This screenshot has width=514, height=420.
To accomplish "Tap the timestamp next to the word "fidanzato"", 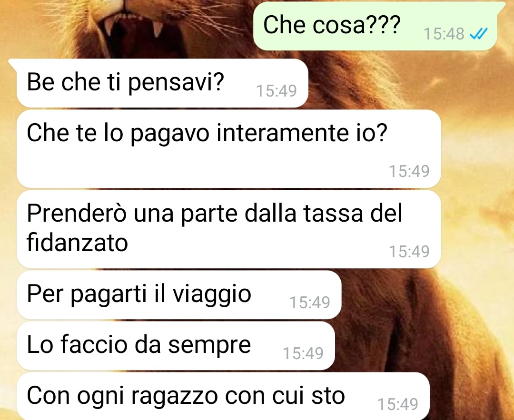I will click(x=409, y=252).
